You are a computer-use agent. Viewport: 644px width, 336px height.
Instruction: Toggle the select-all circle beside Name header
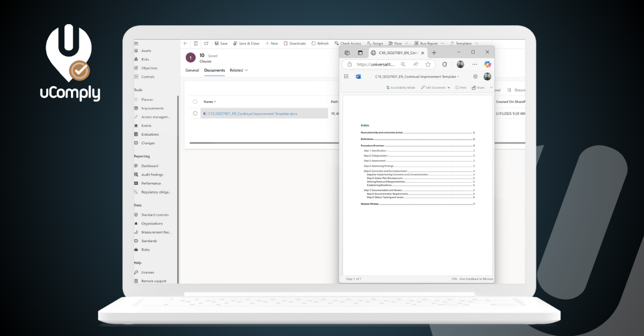pos(195,101)
